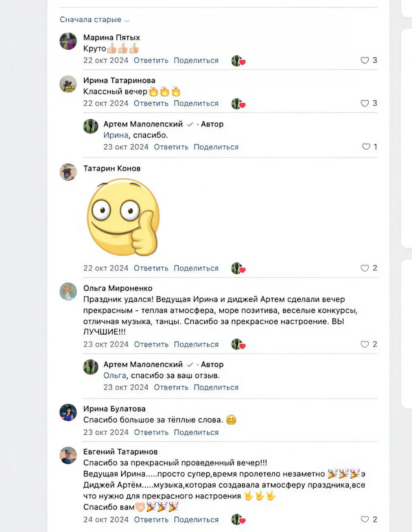Like Ольга Мироненко's comment with the heart
This screenshot has width=412, height=532.
(x=365, y=344)
